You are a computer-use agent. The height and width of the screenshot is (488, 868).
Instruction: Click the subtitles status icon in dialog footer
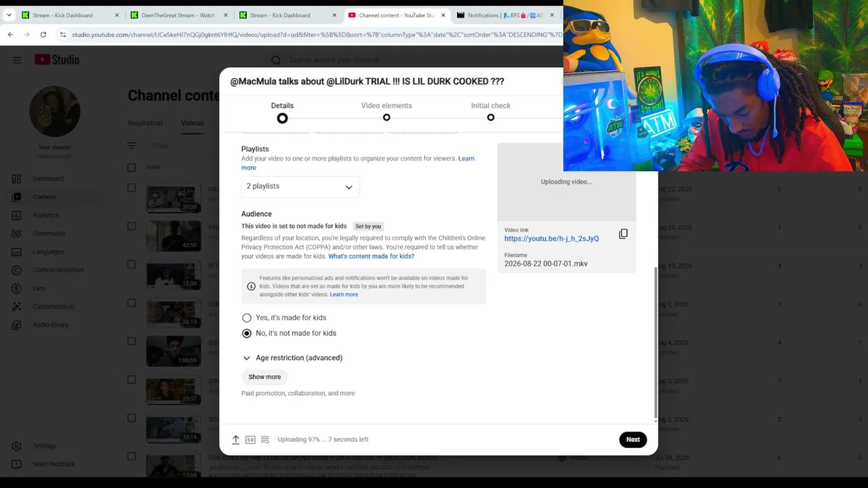(x=265, y=440)
